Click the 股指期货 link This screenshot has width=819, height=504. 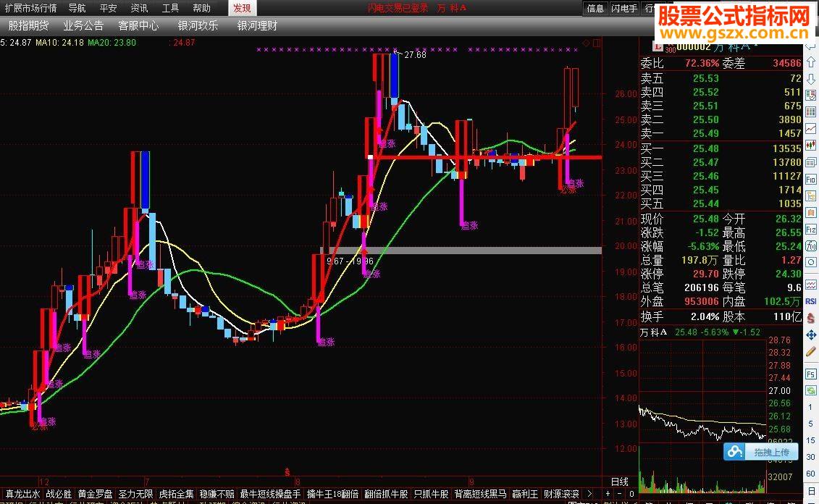[x=29, y=25]
